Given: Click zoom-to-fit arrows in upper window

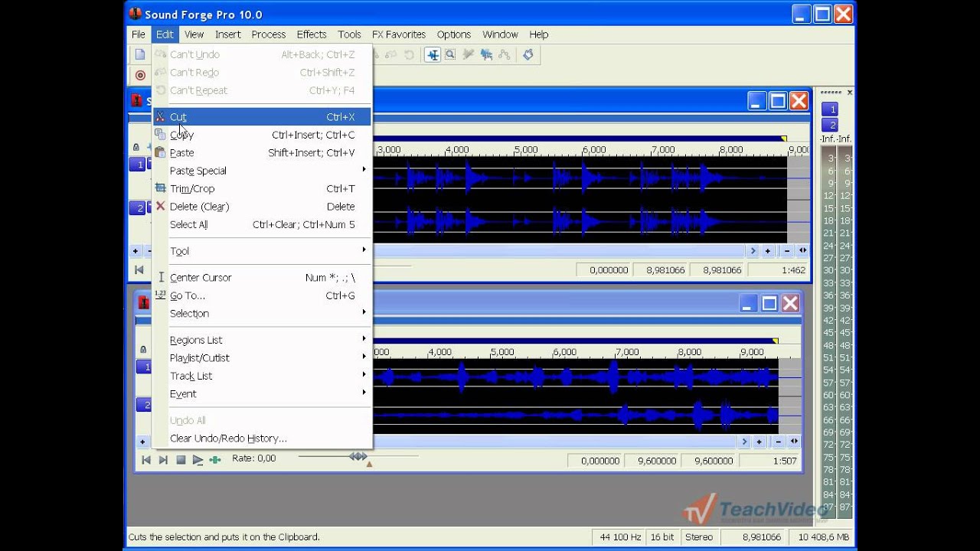Looking at the screenshot, I should 803,251.
